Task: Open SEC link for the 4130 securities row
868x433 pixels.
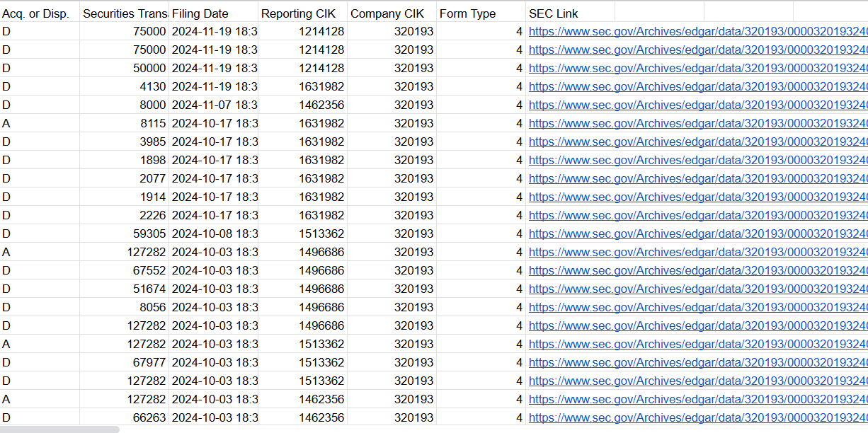Action: (x=697, y=86)
